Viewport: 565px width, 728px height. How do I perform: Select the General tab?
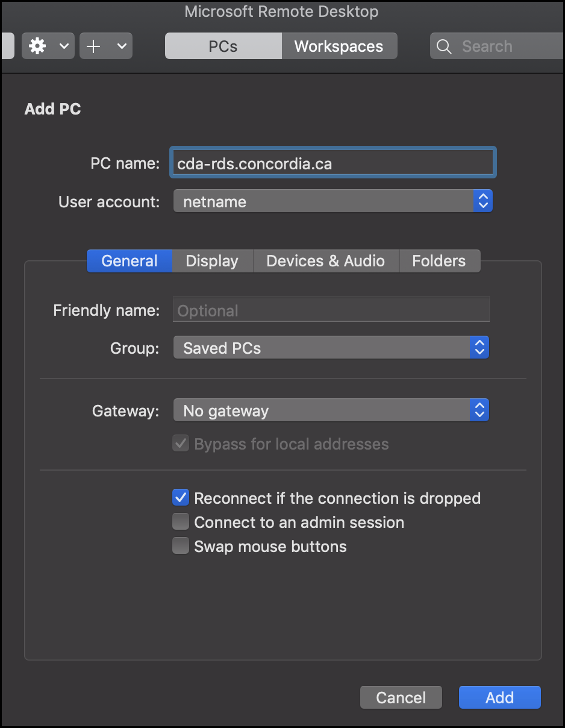coord(130,261)
